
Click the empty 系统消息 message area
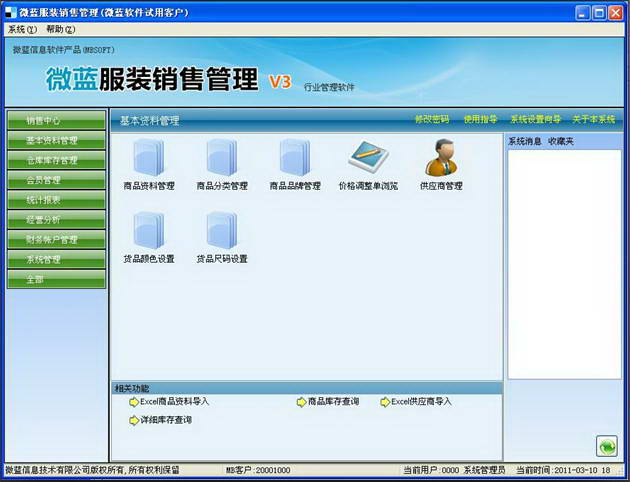pyautogui.click(x=564, y=264)
